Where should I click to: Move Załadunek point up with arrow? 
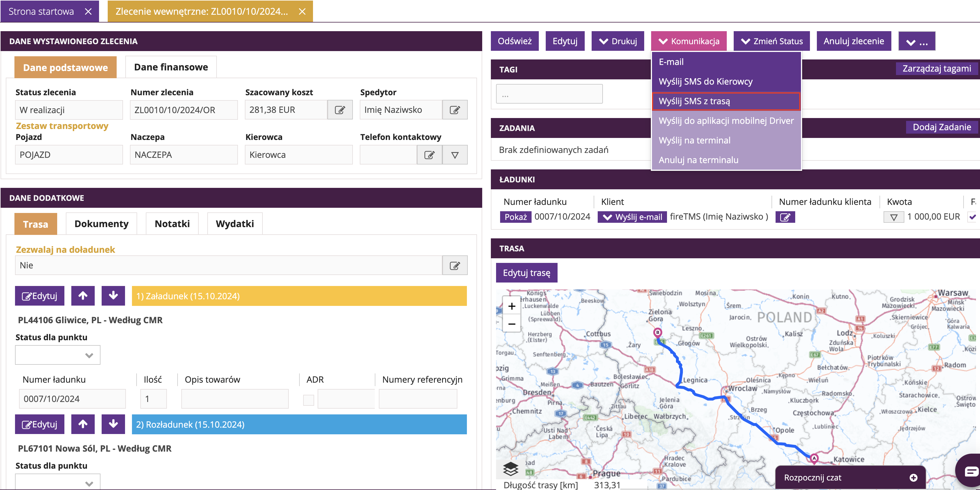coord(83,296)
